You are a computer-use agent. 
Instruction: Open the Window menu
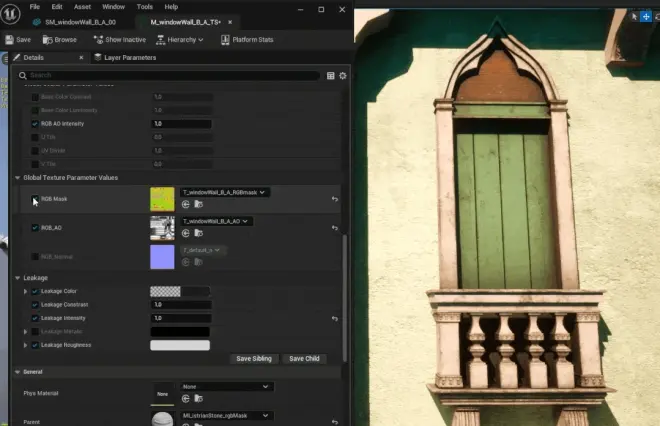pos(114,7)
